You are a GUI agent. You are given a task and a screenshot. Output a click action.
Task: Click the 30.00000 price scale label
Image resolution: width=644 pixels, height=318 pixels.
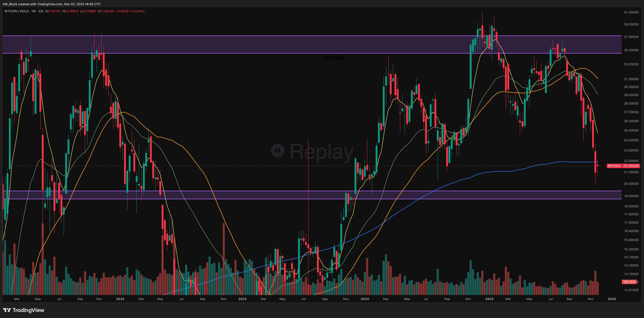(631, 87)
